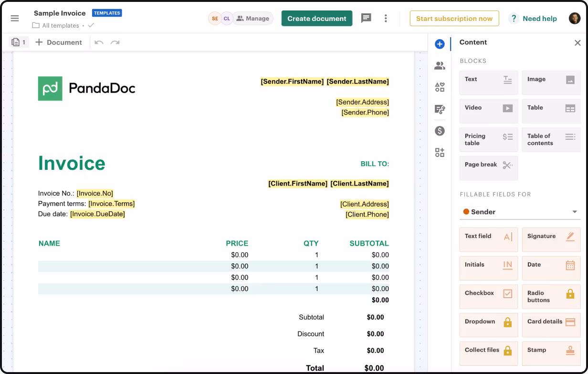Select the Pricing table block
This screenshot has width=588, height=374.
coord(488,140)
